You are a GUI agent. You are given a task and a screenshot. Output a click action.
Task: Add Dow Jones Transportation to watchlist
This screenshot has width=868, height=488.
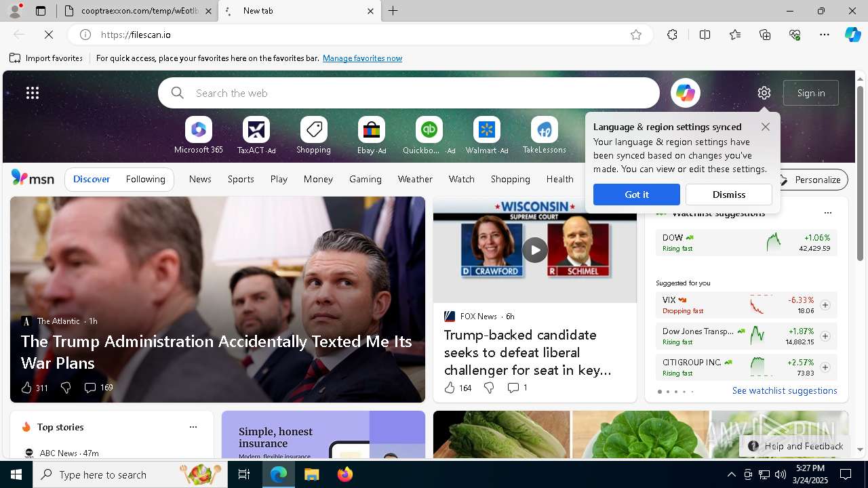pyautogui.click(x=825, y=336)
